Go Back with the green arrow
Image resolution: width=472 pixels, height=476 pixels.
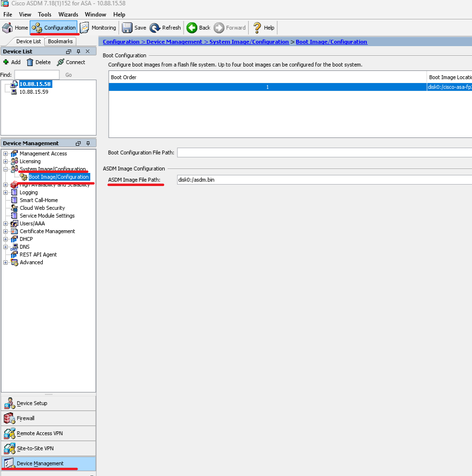pyautogui.click(x=192, y=28)
